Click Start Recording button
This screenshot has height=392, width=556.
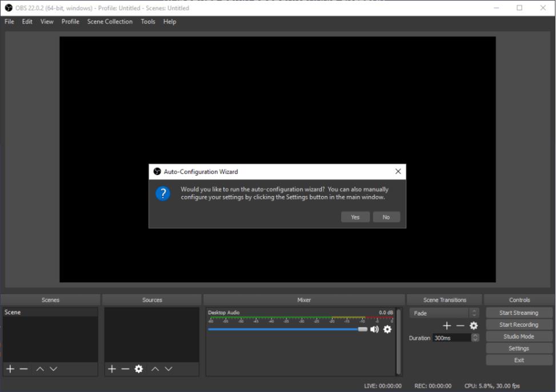519,325
